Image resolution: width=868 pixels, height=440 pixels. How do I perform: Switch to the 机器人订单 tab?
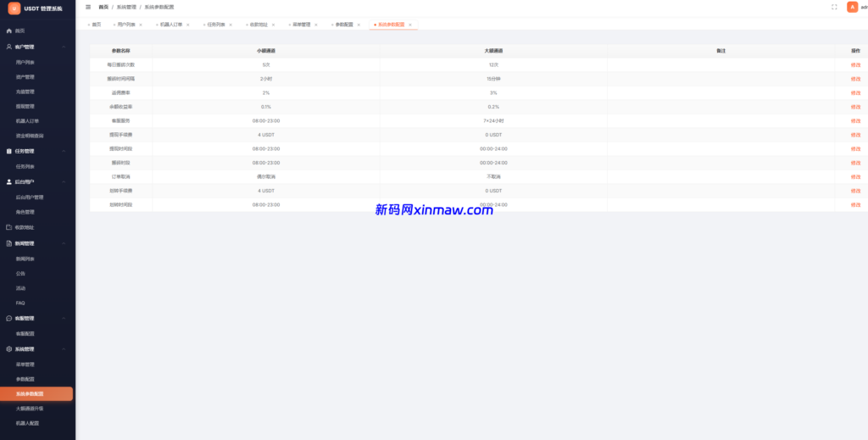[171, 25]
